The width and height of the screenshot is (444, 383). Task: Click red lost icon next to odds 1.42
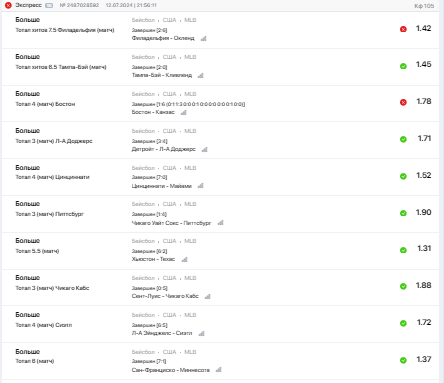(x=403, y=29)
